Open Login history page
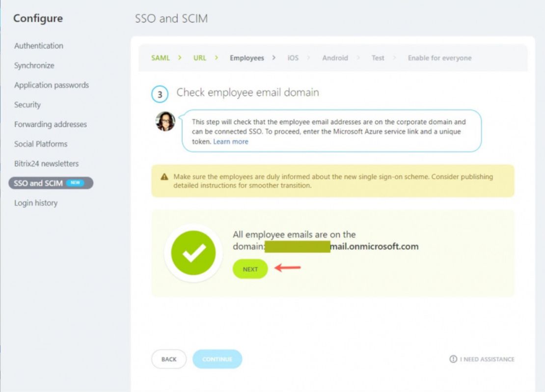The width and height of the screenshot is (545, 392). click(x=36, y=203)
